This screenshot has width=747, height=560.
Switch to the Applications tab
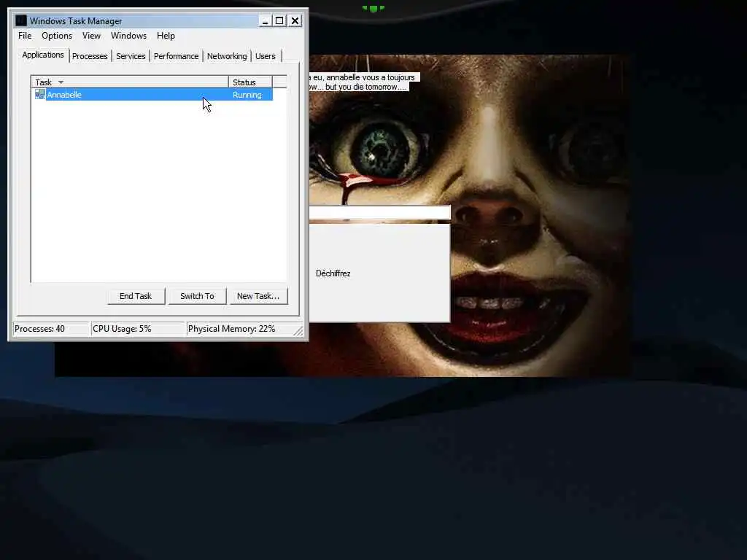tap(43, 55)
